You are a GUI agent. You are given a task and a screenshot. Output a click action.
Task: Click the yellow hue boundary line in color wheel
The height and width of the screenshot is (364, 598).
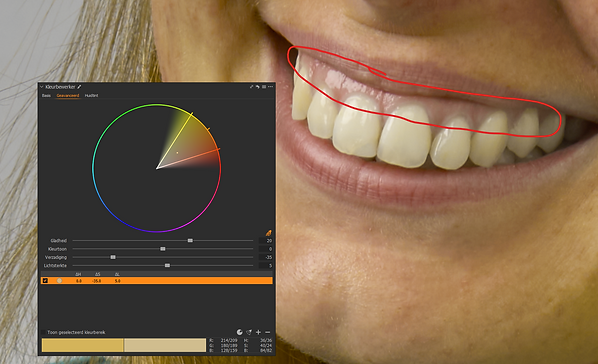[x=174, y=140]
